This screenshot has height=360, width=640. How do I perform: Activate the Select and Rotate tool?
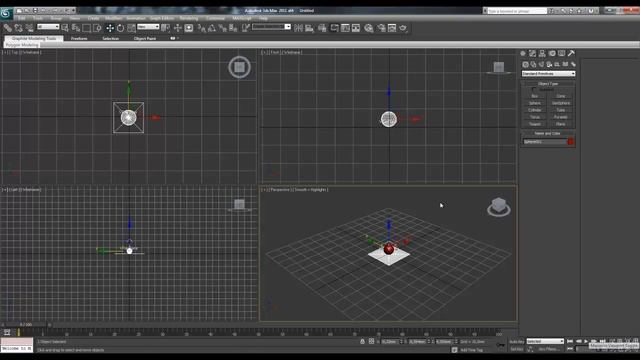tap(120, 28)
